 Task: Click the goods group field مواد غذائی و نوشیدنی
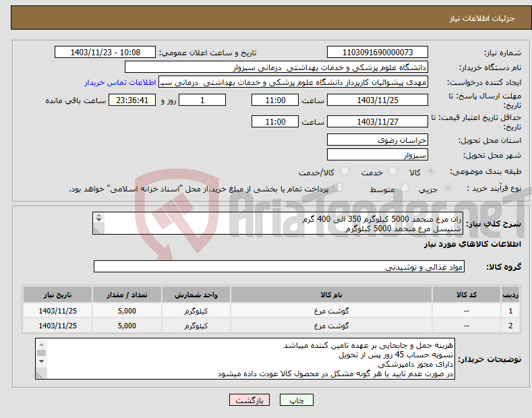[x=279, y=267]
